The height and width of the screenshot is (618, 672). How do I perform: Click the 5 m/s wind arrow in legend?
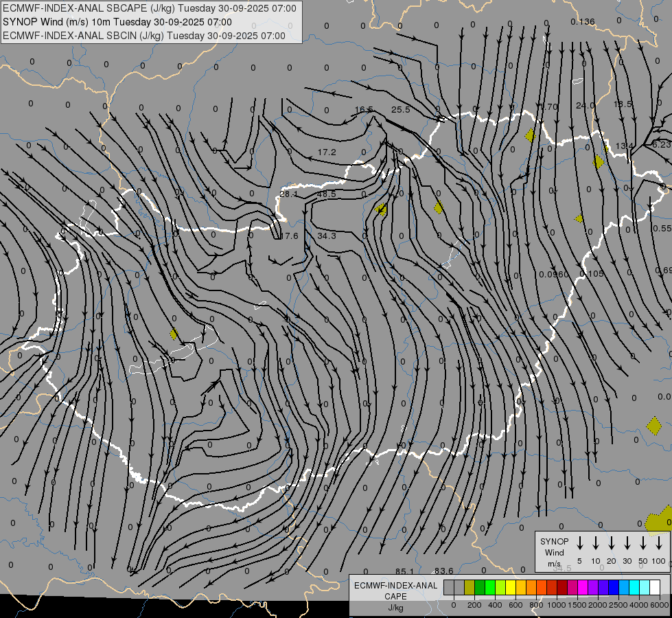580,543
